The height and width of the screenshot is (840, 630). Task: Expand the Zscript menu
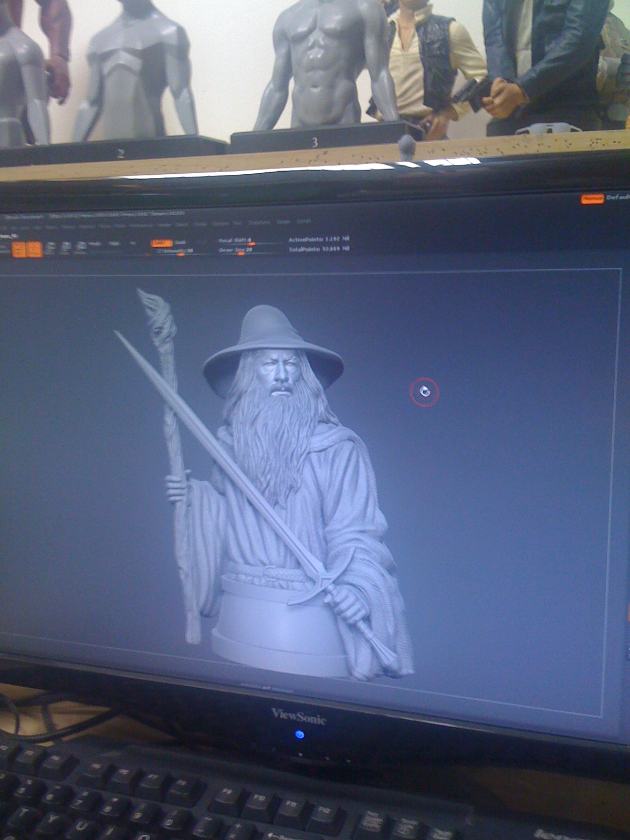(304, 222)
